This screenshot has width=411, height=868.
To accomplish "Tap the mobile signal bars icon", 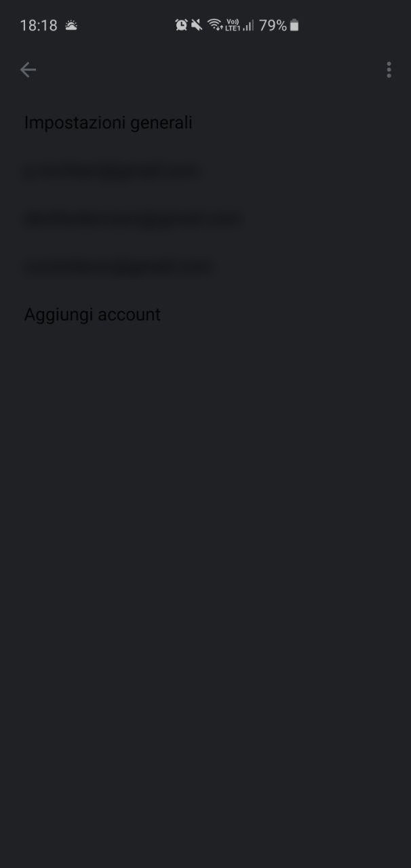I will pos(248,26).
